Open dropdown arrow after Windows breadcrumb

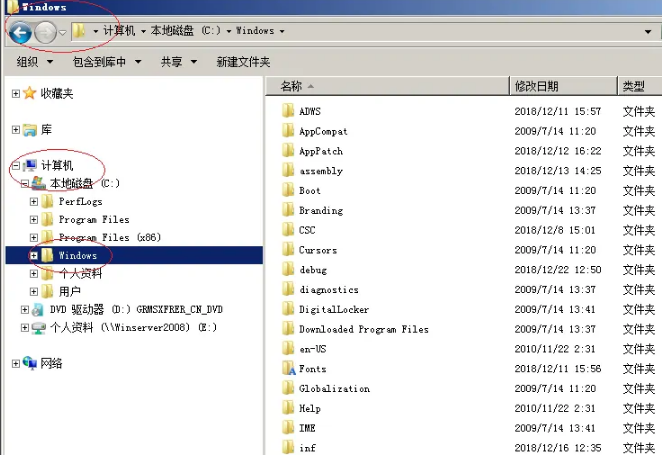pyautogui.click(x=282, y=31)
